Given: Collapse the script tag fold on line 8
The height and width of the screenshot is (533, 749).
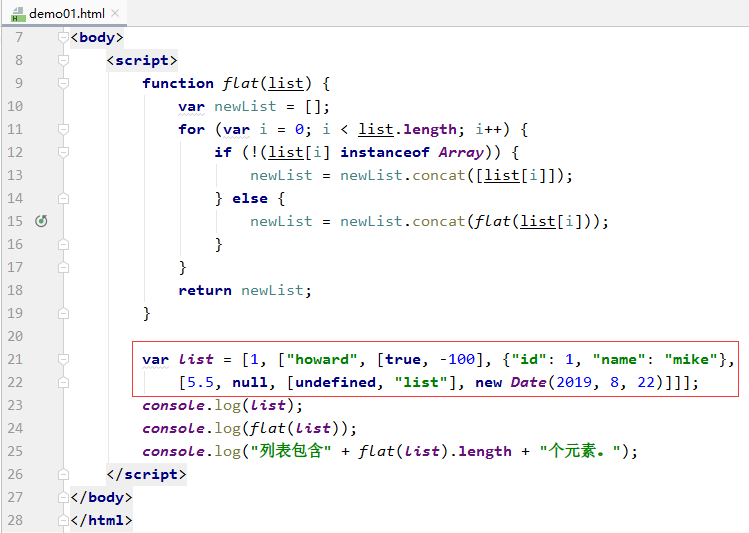Looking at the screenshot, I should coord(63,60).
